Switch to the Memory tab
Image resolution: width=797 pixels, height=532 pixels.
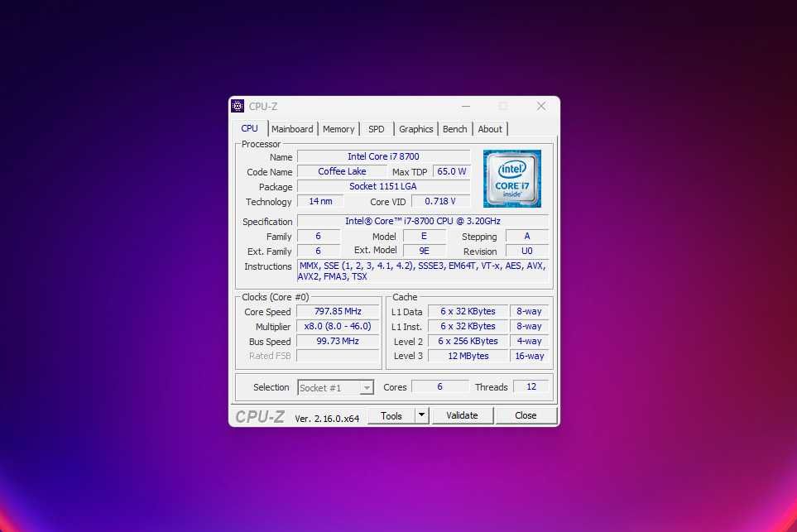tap(338, 129)
